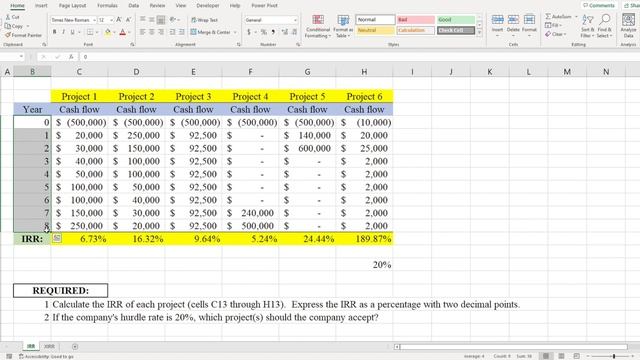The height and width of the screenshot is (360, 640).
Task: Apply the Good cell style
Action: pyautogui.click(x=456, y=20)
